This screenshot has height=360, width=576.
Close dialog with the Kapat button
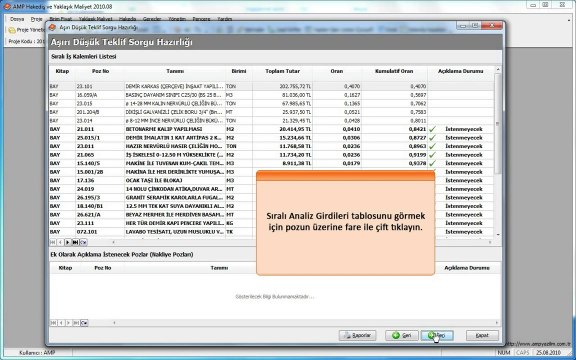pos(482,335)
